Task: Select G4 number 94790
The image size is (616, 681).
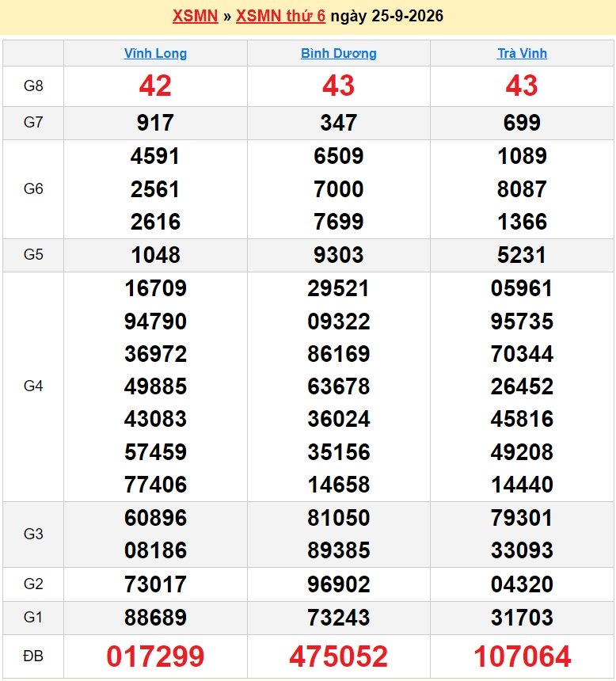Action: [155, 321]
